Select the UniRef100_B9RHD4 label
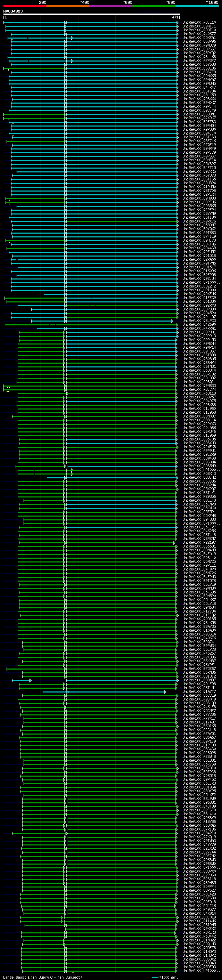Viewport: 222px width, 980px height. tap(199, 125)
